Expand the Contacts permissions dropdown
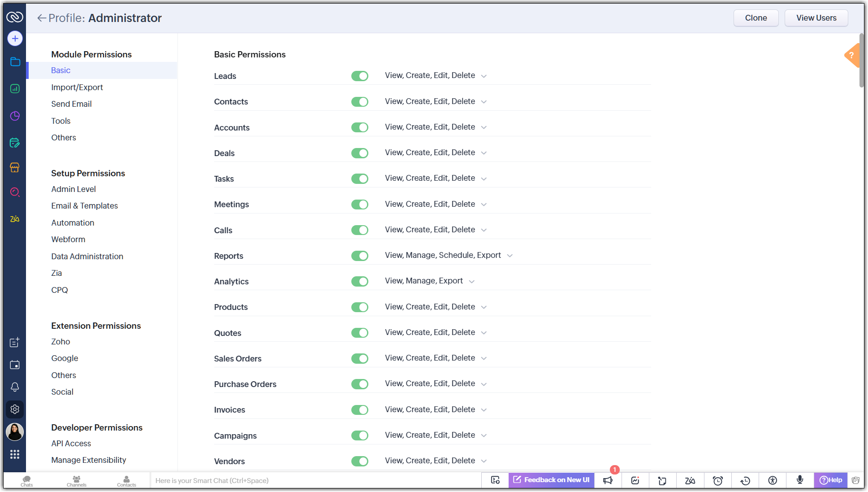 click(484, 102)
